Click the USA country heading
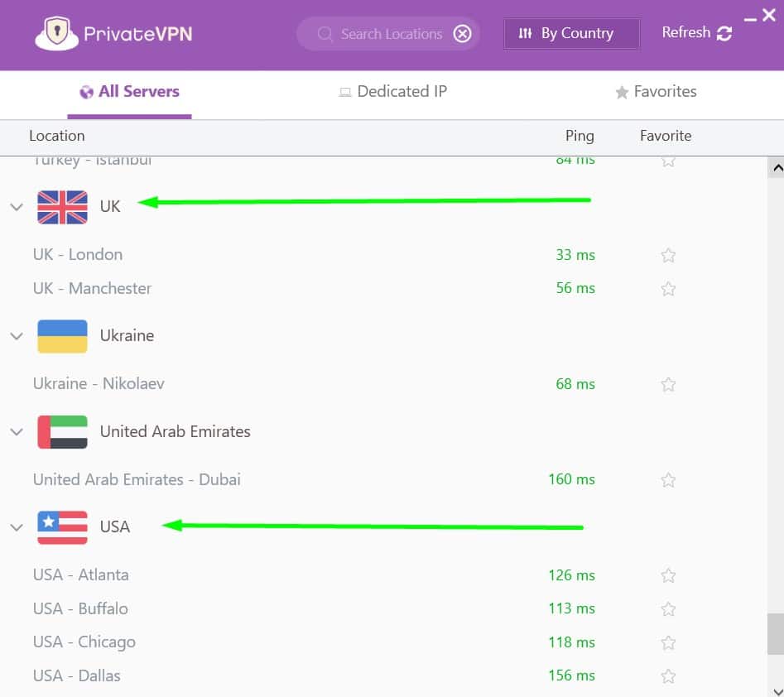This screenshot has height=697, width=784. [x=115, y=527]
